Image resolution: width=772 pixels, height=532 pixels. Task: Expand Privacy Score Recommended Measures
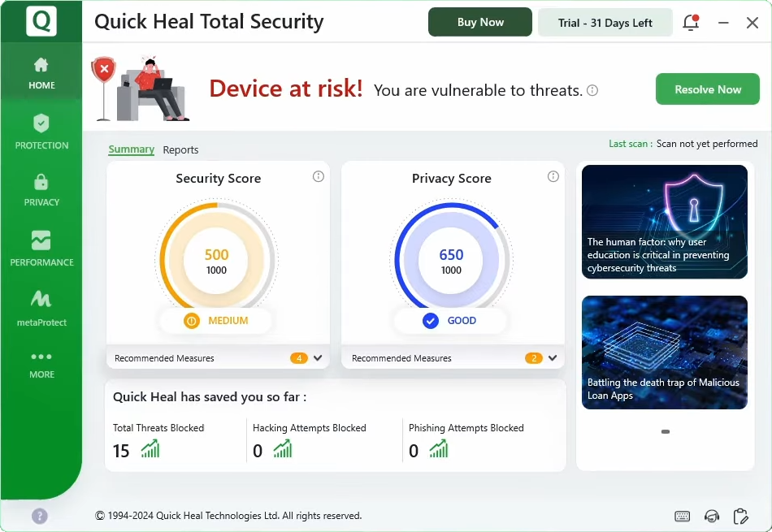553,358
